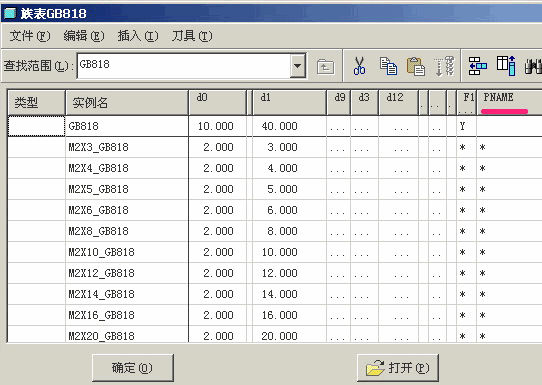The height and width of the screenshot is (385, 542).
Task: Click the 类型 column header
Action: point(36,103)
